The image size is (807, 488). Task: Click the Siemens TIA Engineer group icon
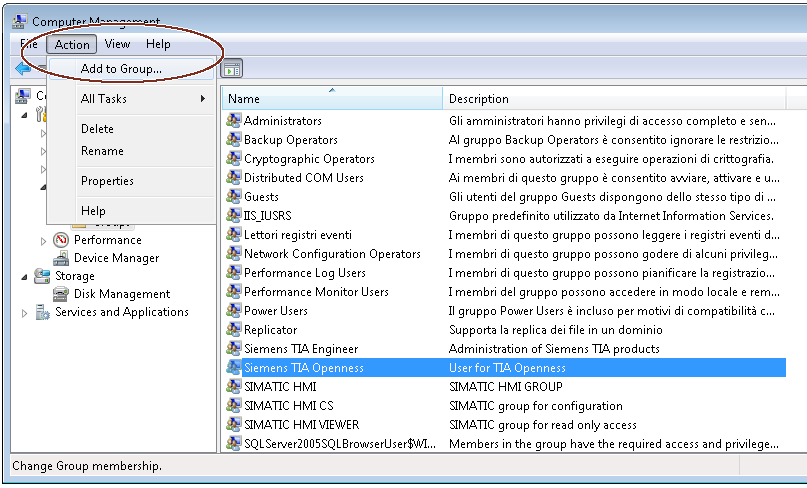(234, 349)
